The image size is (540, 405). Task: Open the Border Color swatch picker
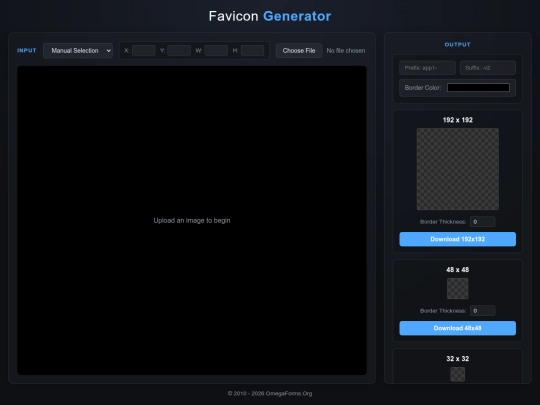pos(478,87)
